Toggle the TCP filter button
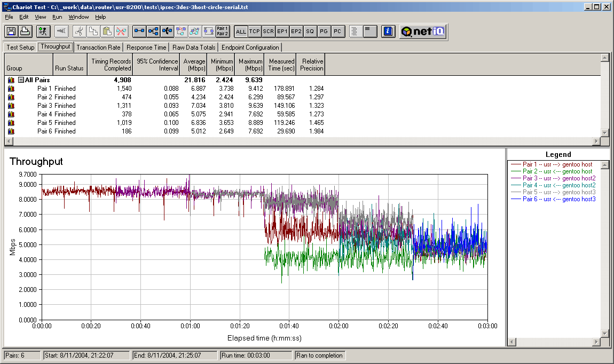The height and width of the screenshot is (364, 614). [x=255, y=31]
